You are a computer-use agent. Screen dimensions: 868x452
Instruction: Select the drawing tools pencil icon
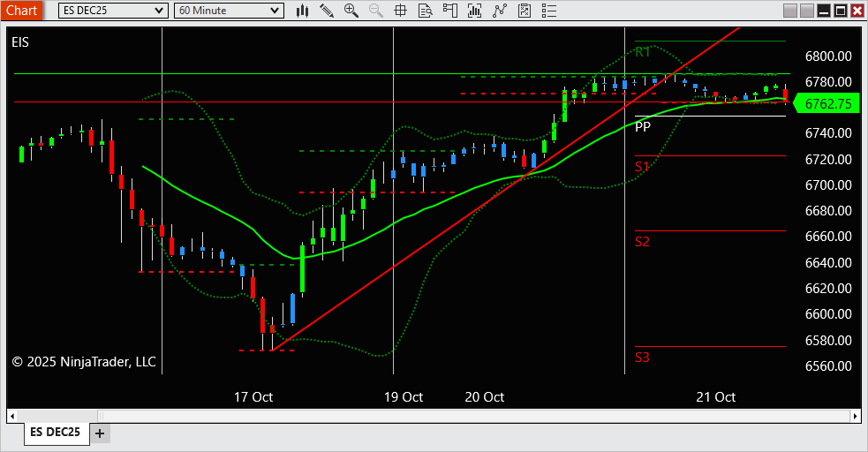click(x=327, y=11)
